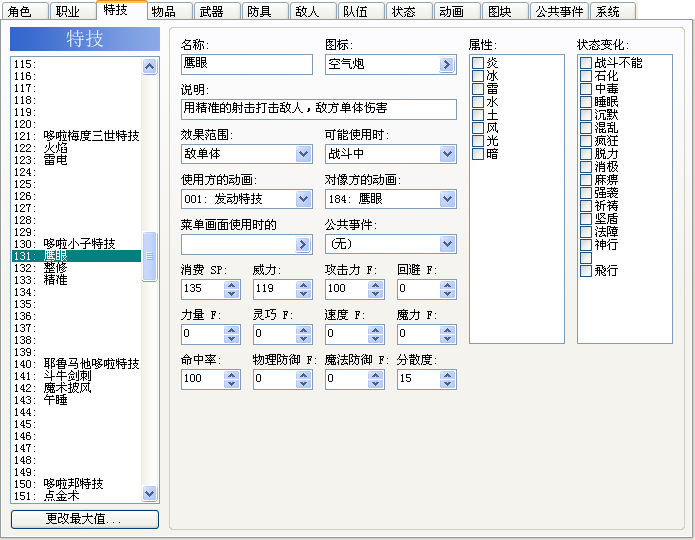Select 150: 哆啦邦特技 entry
695x540 pixels.
point(76,484)
